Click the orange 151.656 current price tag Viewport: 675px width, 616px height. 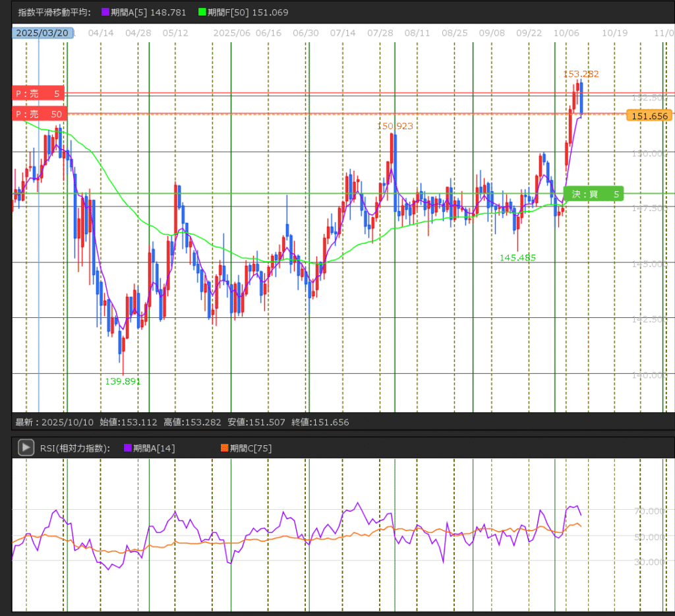pyautogui.click(x=649, y=116)
